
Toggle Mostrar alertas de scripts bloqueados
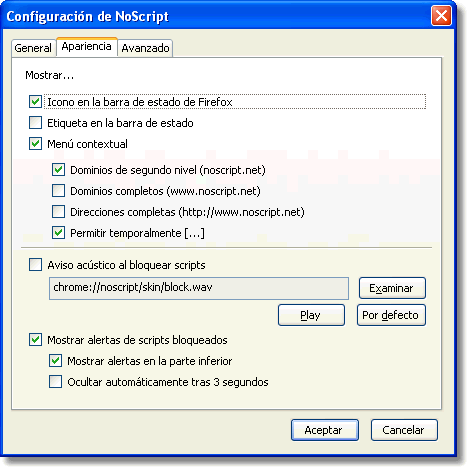(x=35, y=340)
